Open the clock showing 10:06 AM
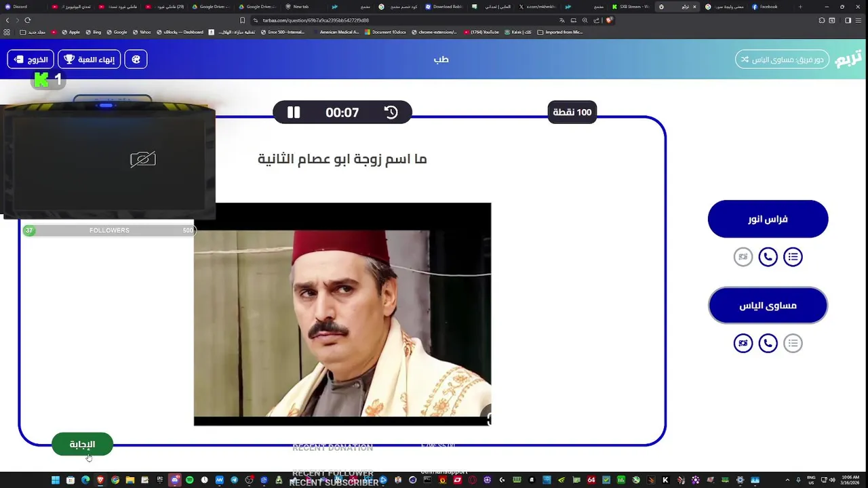The image size is (868, 488). (x=851, y=480)
